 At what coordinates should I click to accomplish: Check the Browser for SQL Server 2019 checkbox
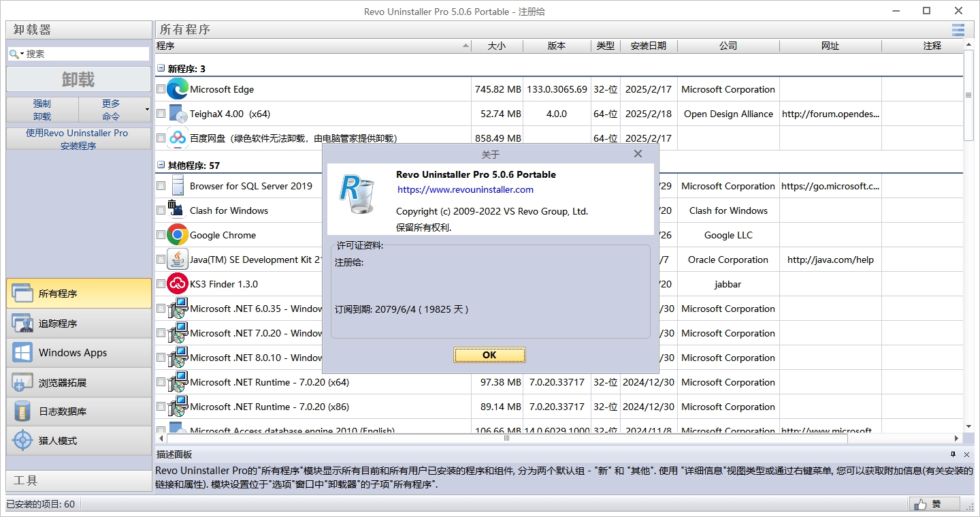coord(161,186)
